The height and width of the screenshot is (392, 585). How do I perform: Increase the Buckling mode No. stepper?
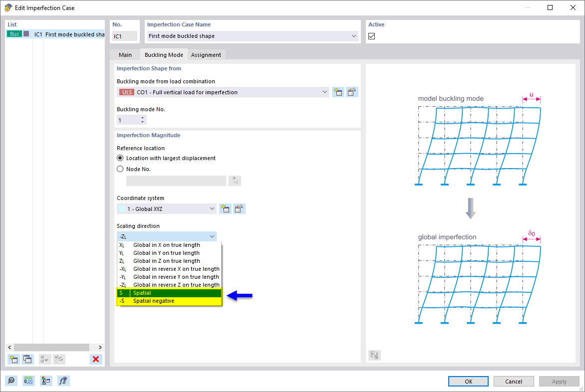coord(143,118)
